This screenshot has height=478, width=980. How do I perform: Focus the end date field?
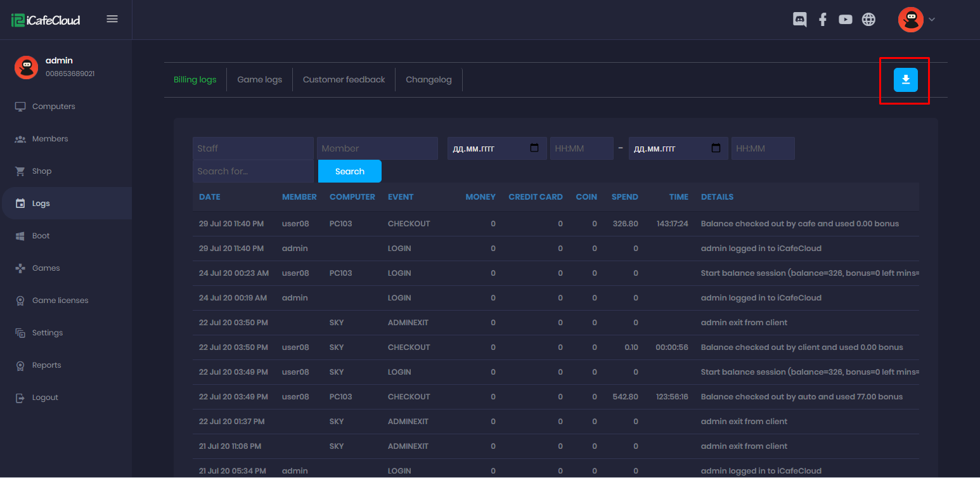coord(678,148)
